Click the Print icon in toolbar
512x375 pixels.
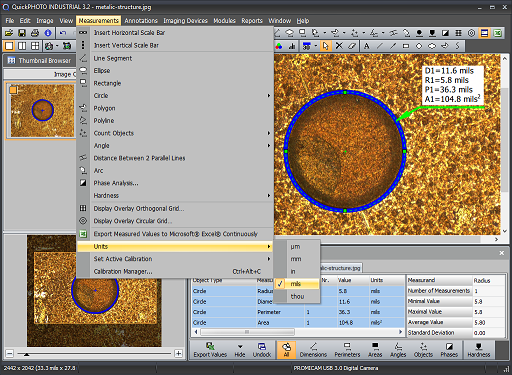pyautogui.click(x=35, y=33)
